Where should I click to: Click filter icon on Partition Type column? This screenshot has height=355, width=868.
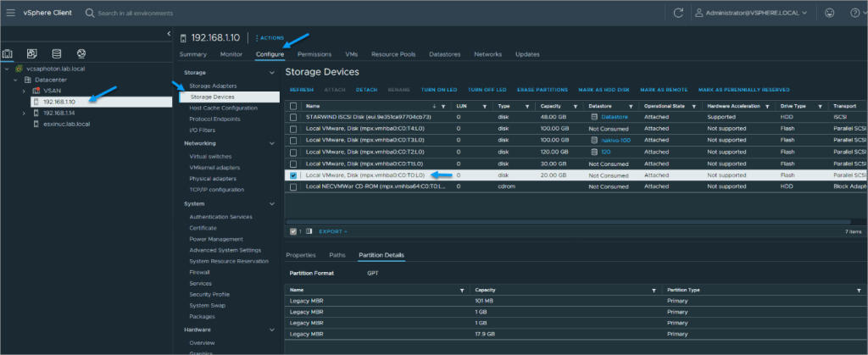[x=858, y=290]
